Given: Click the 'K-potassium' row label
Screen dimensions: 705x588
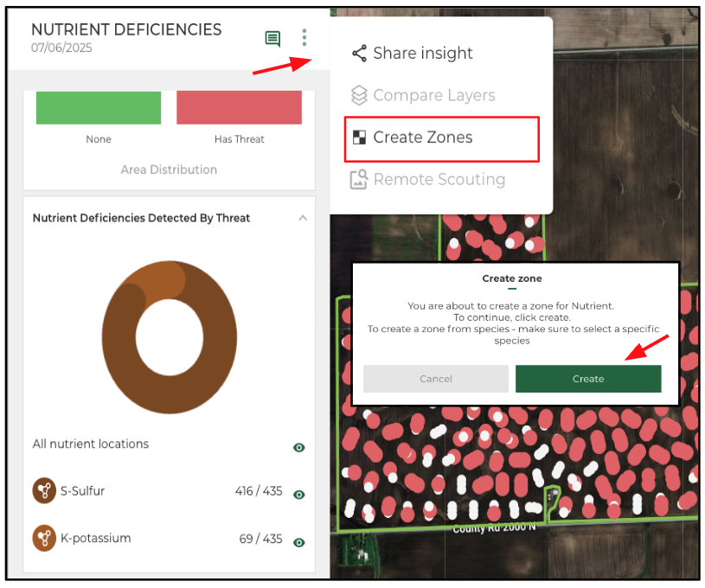Looking at the screenshot, I should (96, 538).
